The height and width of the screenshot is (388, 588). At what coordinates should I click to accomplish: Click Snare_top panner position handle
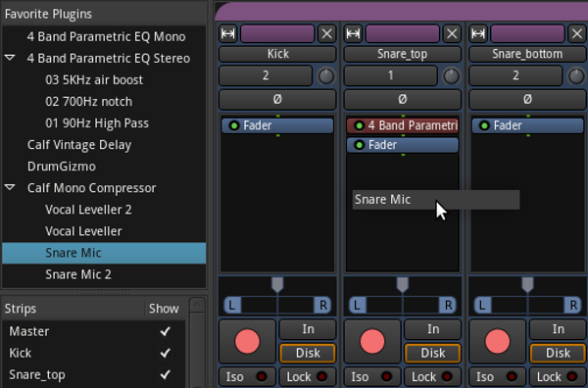(x=403, y=284)
